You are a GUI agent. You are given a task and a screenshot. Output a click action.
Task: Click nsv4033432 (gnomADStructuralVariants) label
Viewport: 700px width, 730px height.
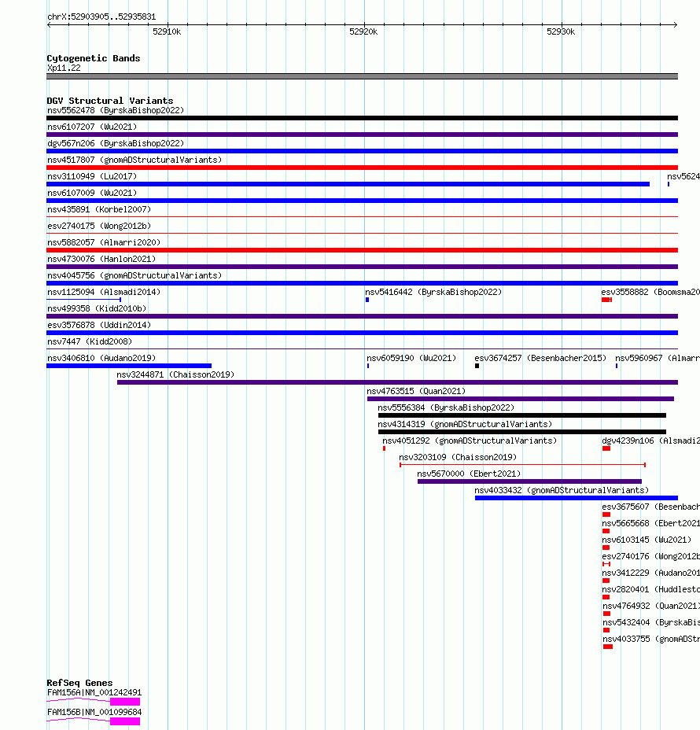coord(562,490)
